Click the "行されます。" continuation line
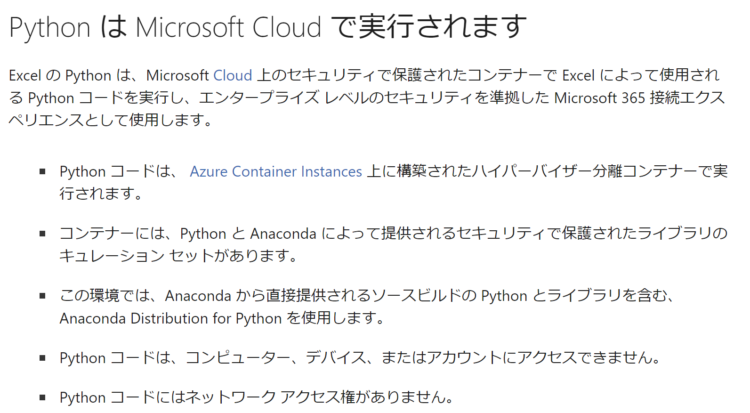Screen dimensions: 750x413 [x=101, y=194]
